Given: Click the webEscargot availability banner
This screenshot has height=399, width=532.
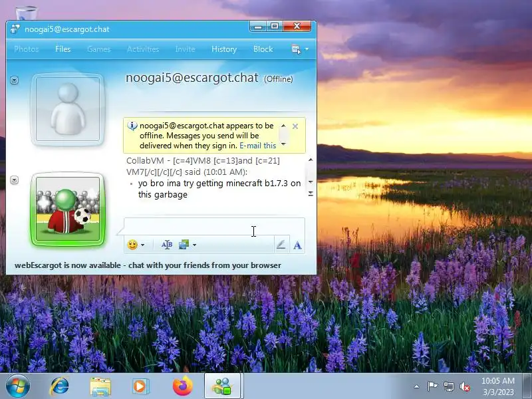Looking at the screenshot, I should (148, 265).
